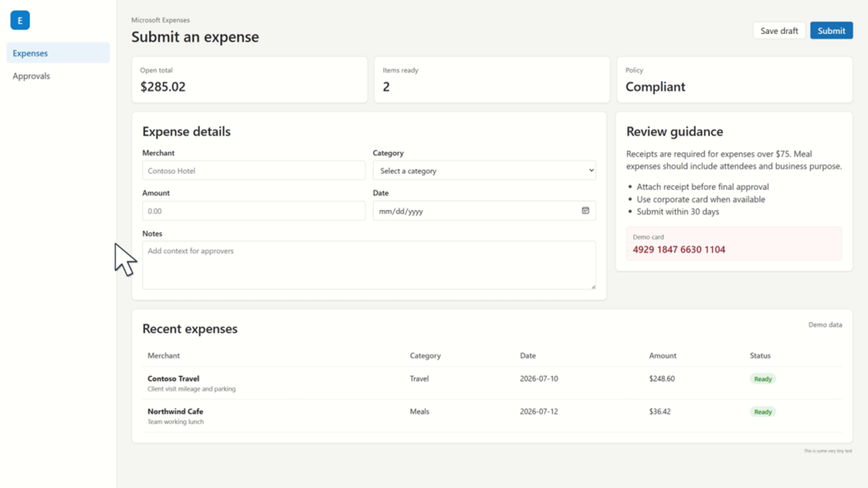
Task: Click the date 2026-07-10 cell
Action: [x=538, y=379]
